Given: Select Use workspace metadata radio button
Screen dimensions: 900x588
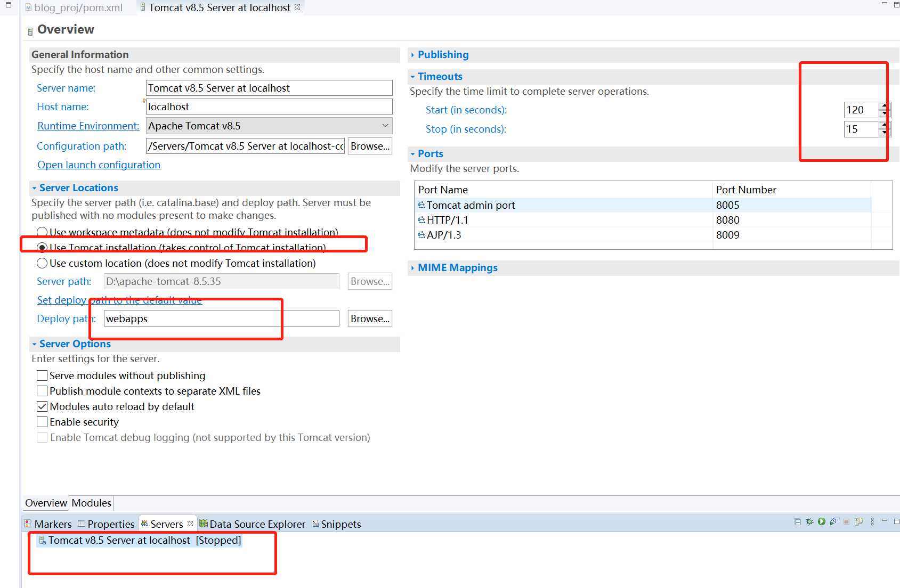Looking at the screenshot, I should click(x=42, y=232).
